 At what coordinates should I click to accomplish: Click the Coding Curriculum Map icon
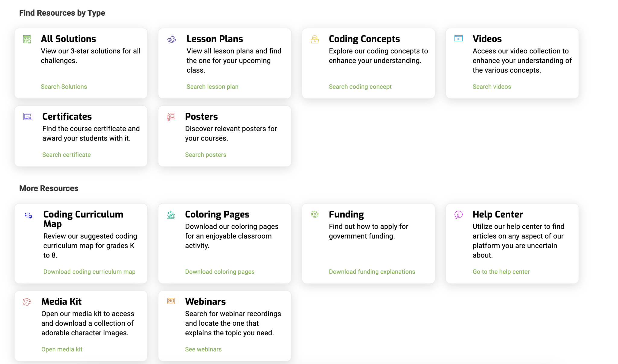coord(28,215)
